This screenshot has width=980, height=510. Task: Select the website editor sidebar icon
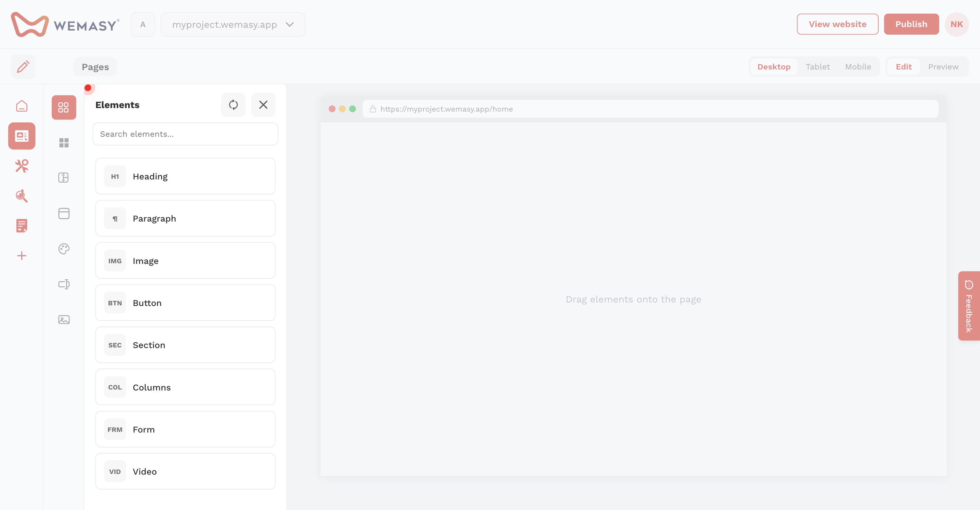(22, 136)
